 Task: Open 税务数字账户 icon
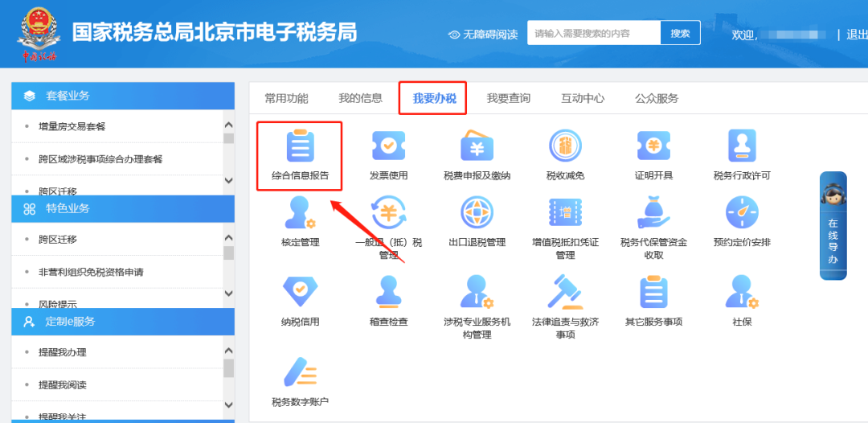(300, 372)
